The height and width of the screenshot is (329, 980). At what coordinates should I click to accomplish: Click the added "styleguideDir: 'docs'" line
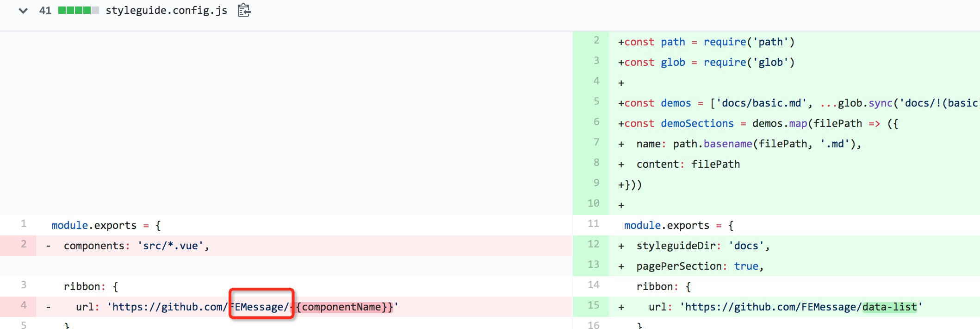tap(694, 246)
